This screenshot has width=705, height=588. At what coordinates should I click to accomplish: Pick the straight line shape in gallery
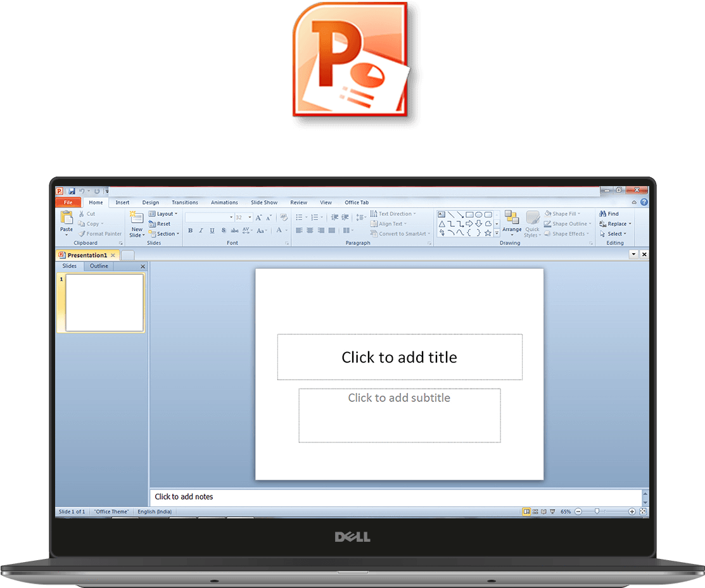(451, 215)
